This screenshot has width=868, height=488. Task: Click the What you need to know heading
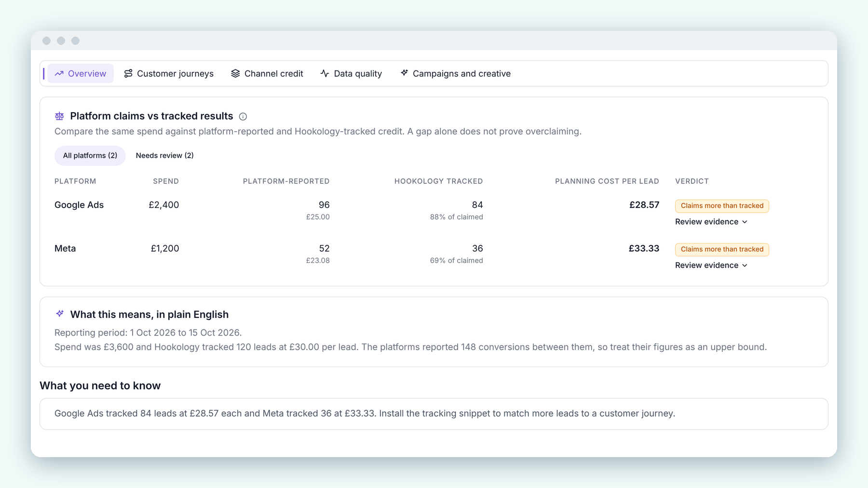pos(100,386)
